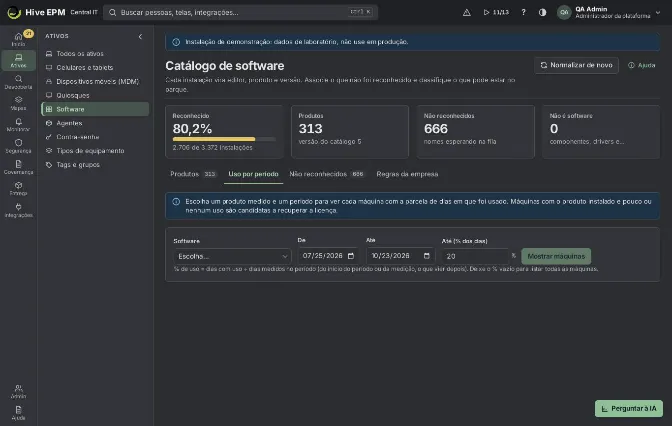
Task: Collapse the ATIVOS side panel chevron
Action: click(140, 36)
